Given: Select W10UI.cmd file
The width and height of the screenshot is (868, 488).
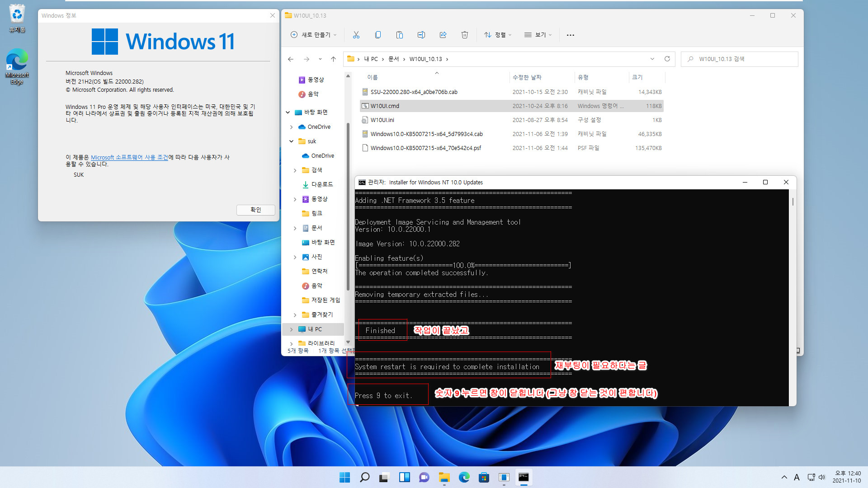Looking at the screenshot, I should click(512, 106).
